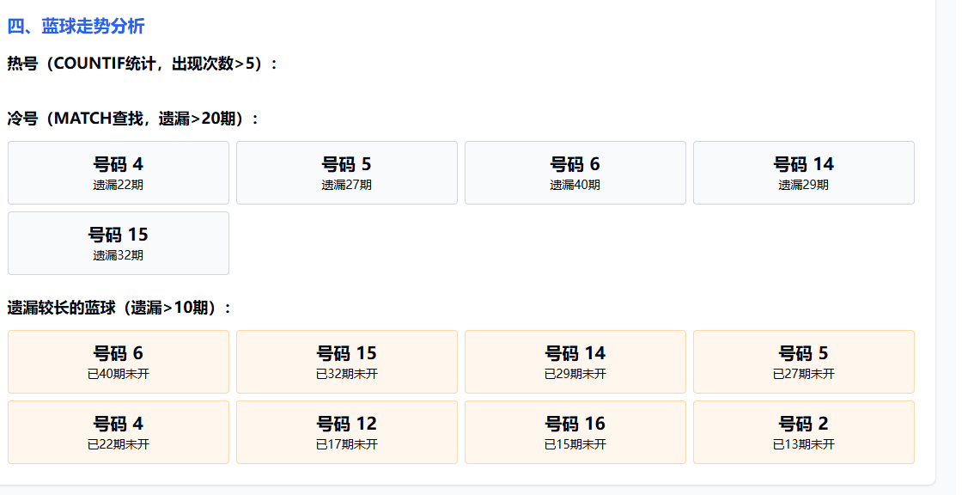Click orange card 号码 15 已32期未开
This screenshot has height=495, width=980.
(347, 361)
